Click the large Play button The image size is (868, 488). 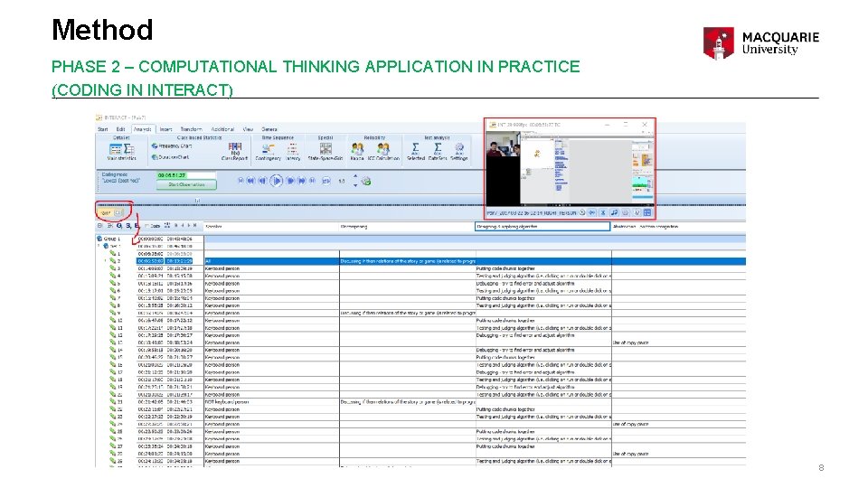(x=277, y=181)
